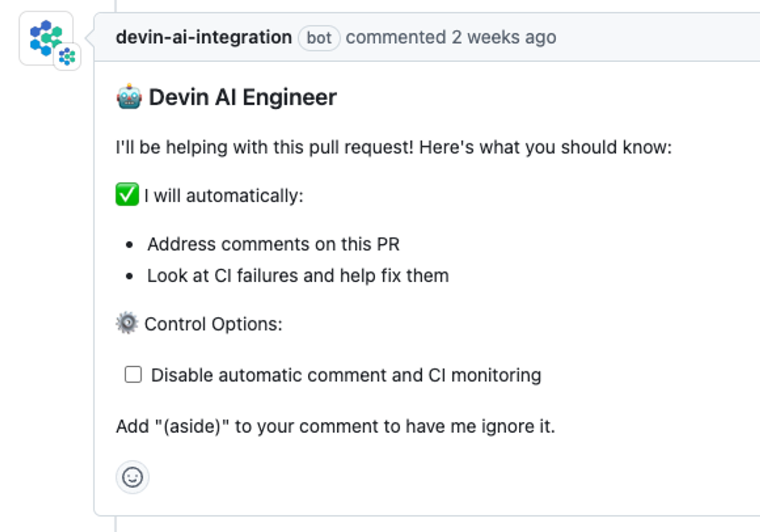Click the small Devin badge overlay on avatar

pos(67,57)
